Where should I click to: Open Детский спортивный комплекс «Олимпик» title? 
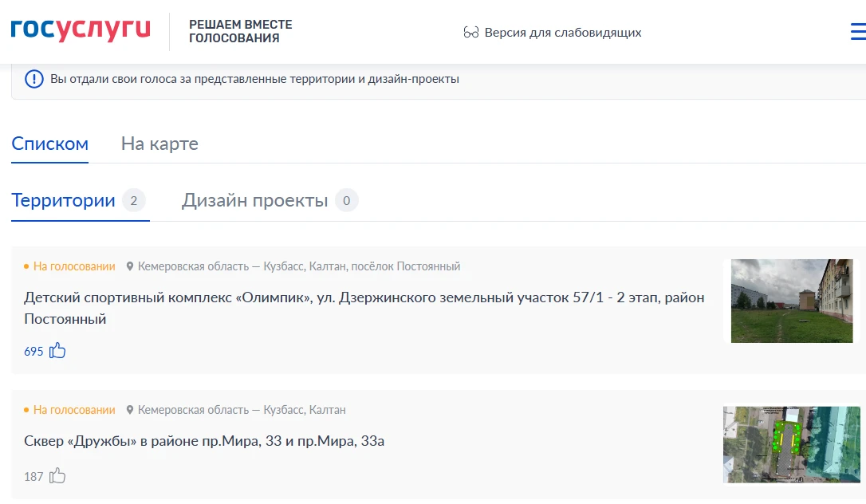pos(364,308)
